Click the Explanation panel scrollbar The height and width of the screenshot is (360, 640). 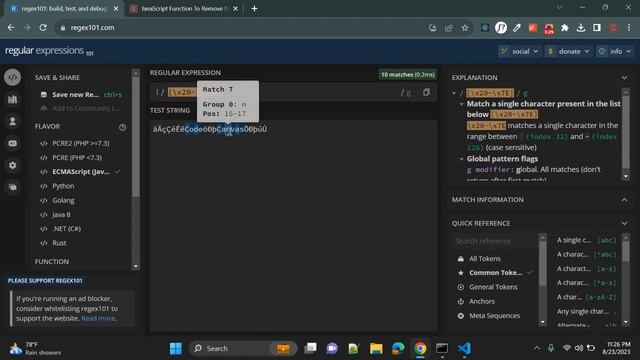(626, 133)
